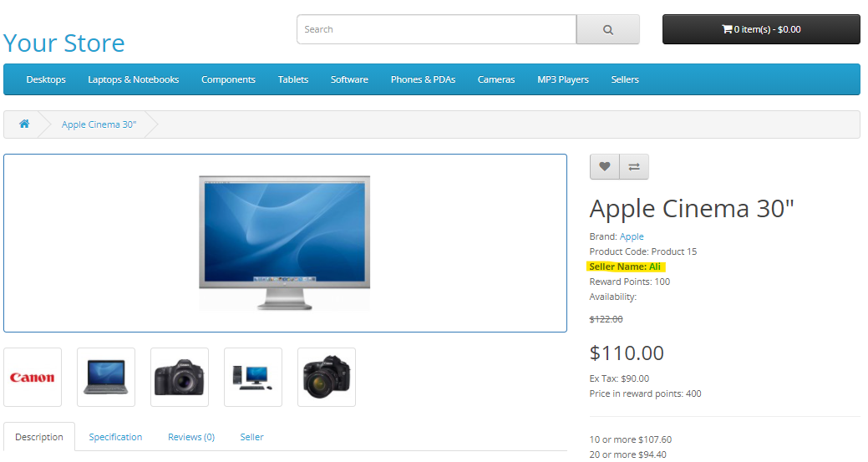Click the search magnifier button

click(x=608, y=29)
